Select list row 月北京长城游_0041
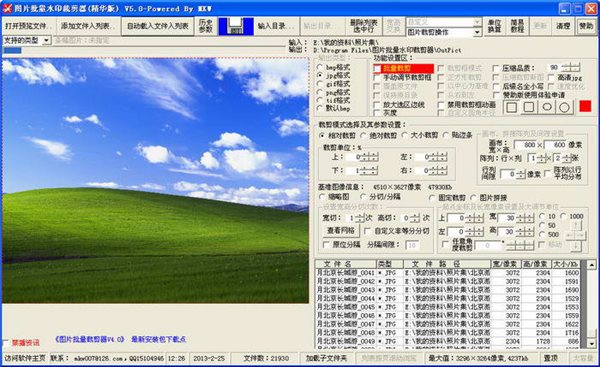 coord(448,273)
